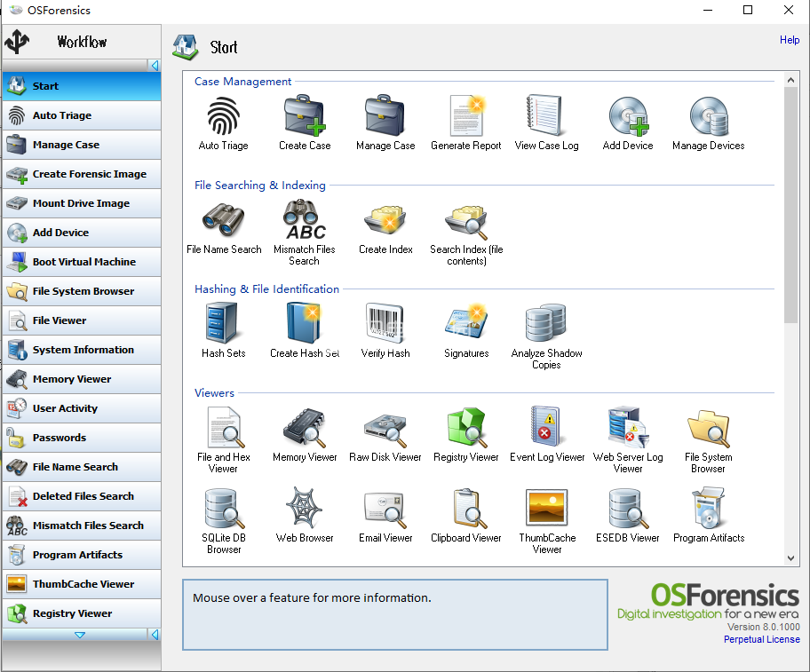Select Memory Viewer in Workflow sidebar

[82, 379]
